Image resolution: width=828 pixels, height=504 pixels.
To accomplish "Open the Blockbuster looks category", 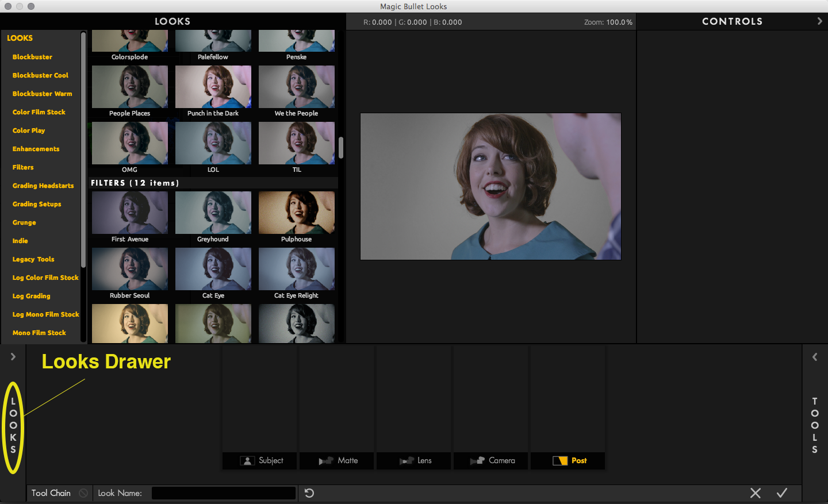I will click(x=32, y=57).
